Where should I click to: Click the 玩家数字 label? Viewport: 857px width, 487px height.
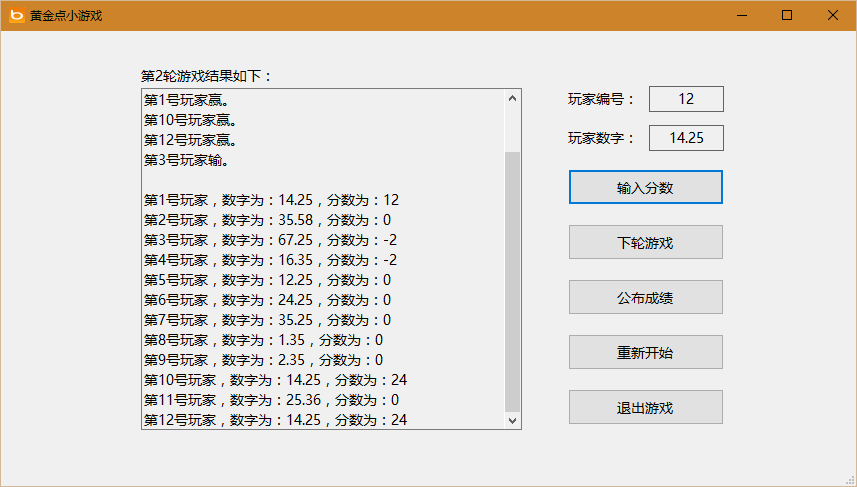pos(601,138)
